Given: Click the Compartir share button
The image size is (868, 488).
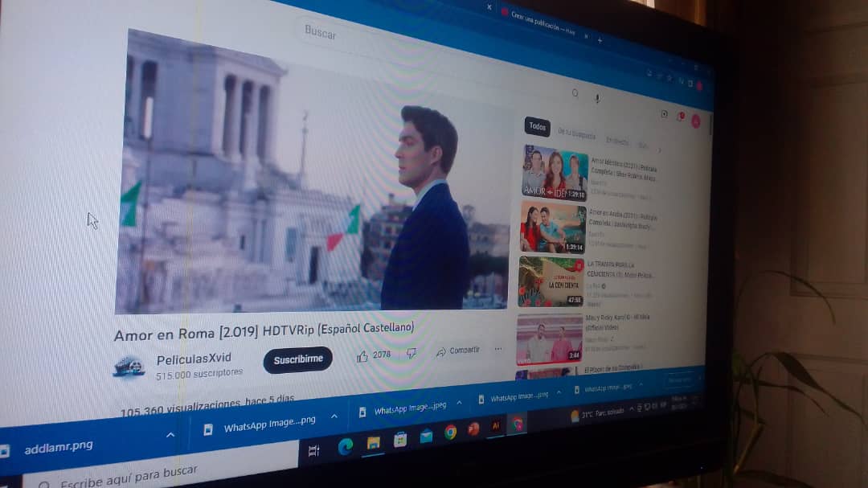Looking at the screenshot, I should pyautogui.click(x=458, y=351).
